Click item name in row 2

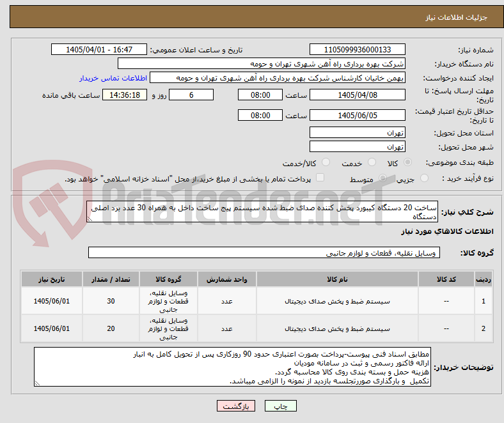[x=337, y=328]
